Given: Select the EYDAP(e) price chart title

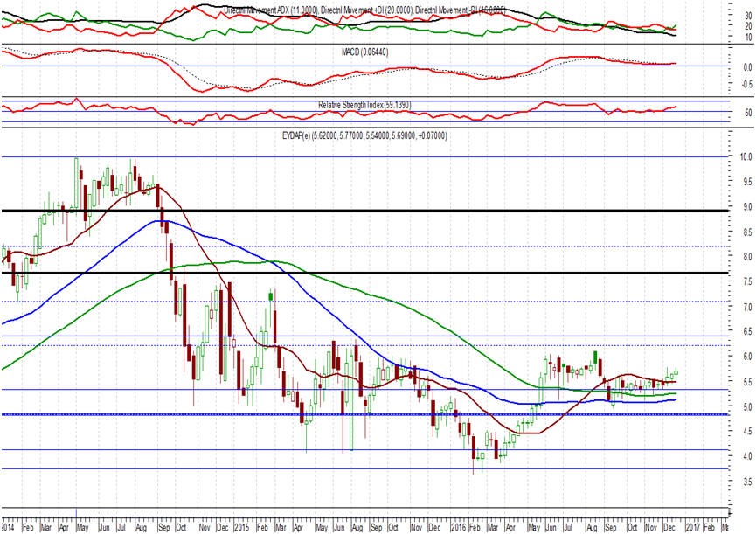Looking at the screenshot, I should tap(364, 136).
